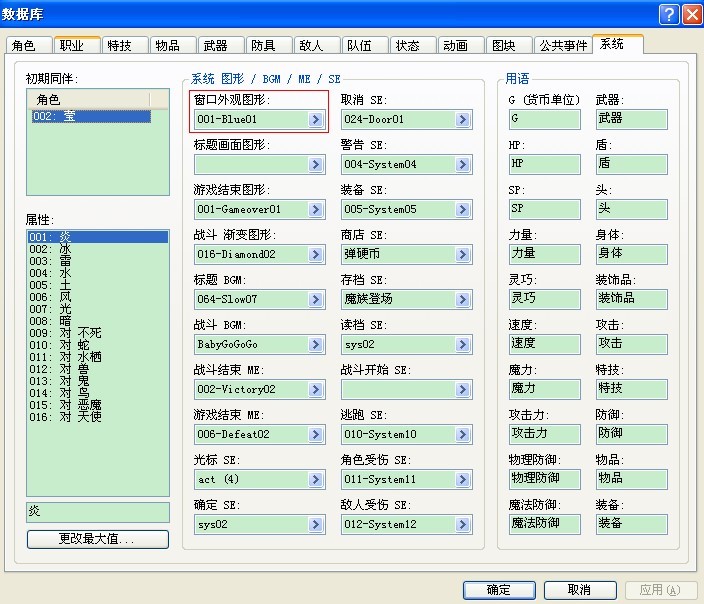Image resolution: width=704 pixels, height=604 pixels.
Task: Switch to the 公共事件 tab
Action: click(563, 45)
